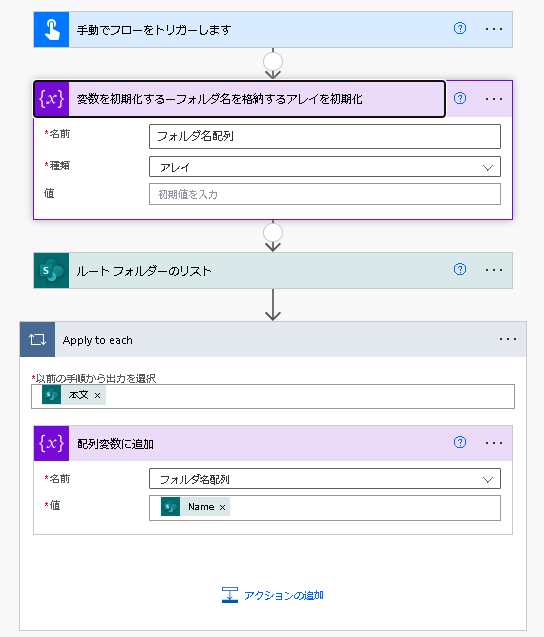Open the ellipsis menu of ルート フォルダーのリスト

pos(494,270)
